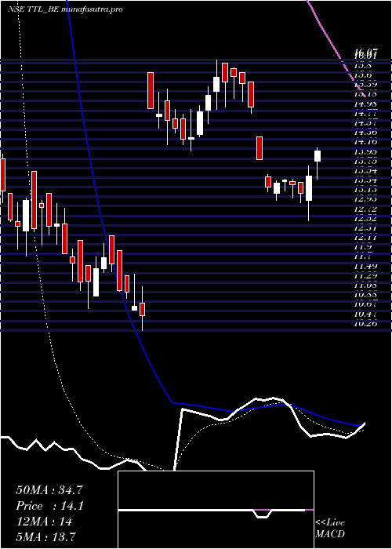Viewport: 392px width, 549px height.
Task: Click the 11.49 price axis label
Action: (x=365, y=267)
